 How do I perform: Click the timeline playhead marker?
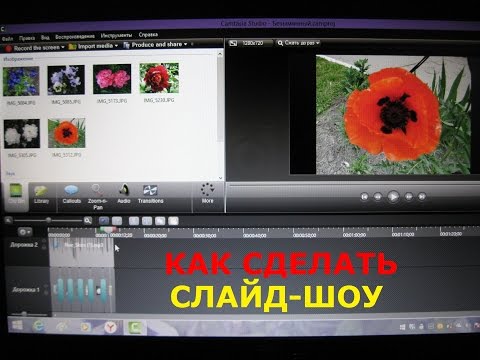pos(109,230)
